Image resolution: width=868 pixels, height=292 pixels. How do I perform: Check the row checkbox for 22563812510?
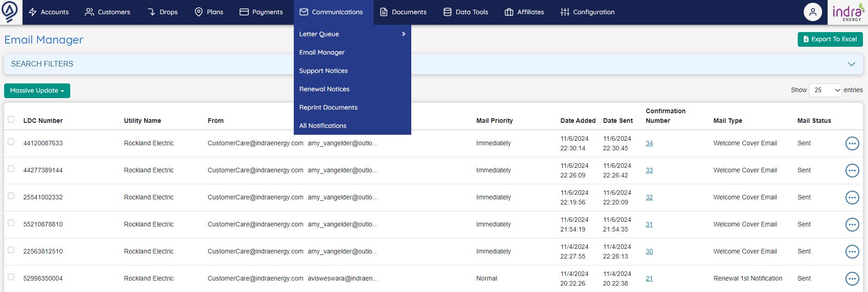click(x=11, y=250)
